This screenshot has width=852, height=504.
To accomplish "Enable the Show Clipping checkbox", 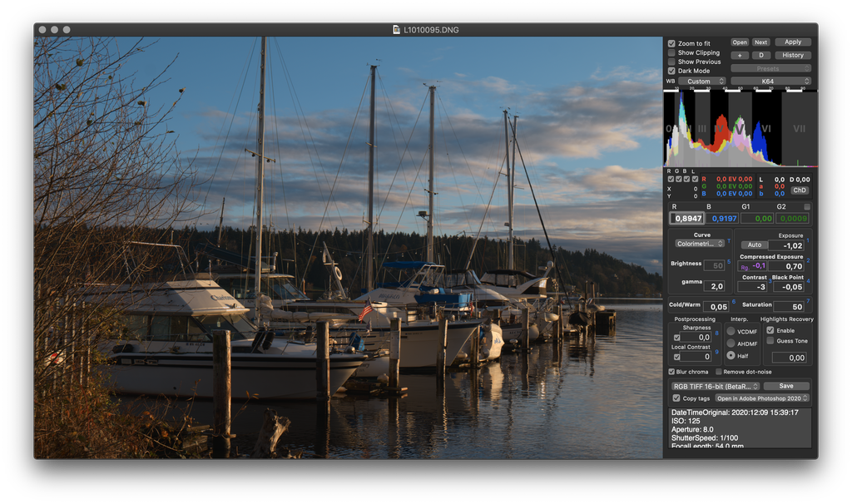I will (671, 52).
